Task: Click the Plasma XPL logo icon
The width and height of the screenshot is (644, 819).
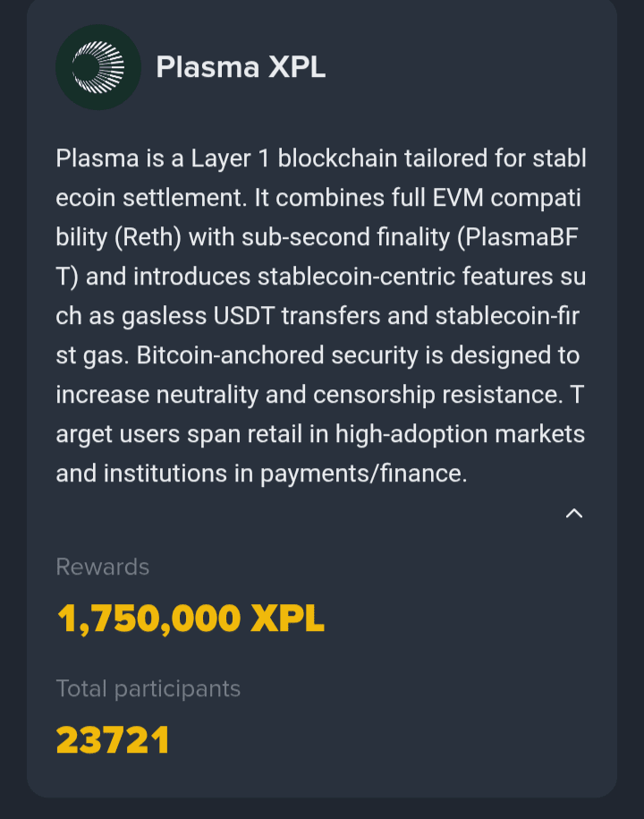Action: (97, 67)
